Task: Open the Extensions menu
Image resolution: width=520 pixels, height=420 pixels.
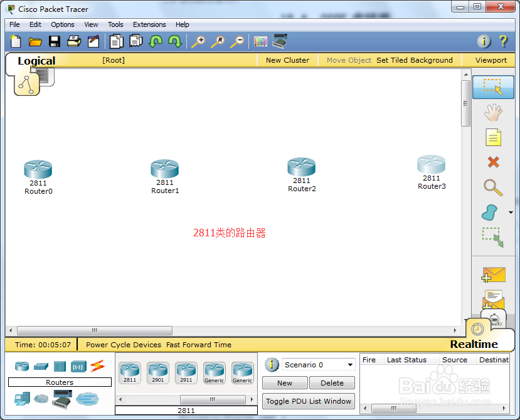Action: tap(149, 24)
